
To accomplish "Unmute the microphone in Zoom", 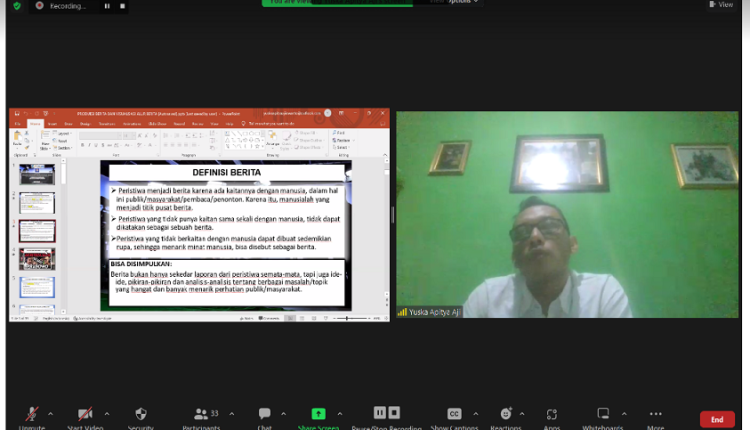I will (x=32, y=418).
